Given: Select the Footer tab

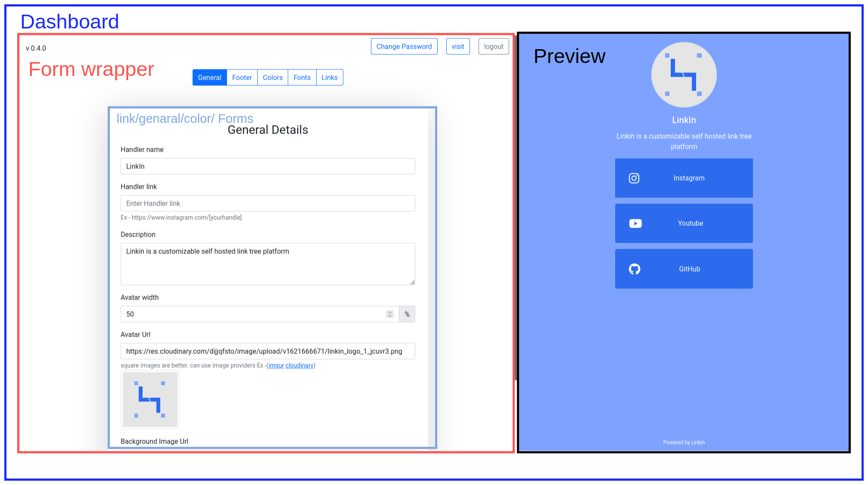Looking at the screenshot, I should (x=241, y=76).
